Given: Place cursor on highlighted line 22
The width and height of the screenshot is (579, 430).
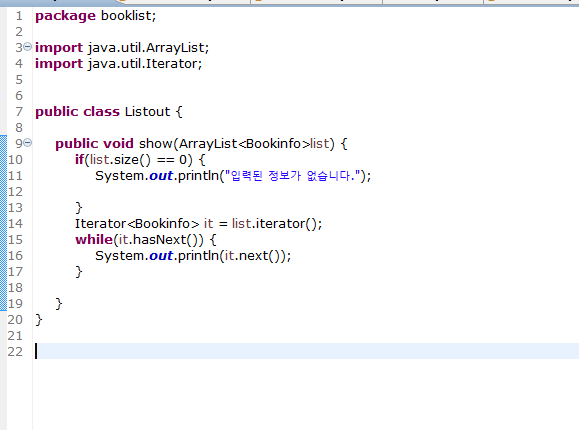Looking at the screenshot, I should coord(306,351).
